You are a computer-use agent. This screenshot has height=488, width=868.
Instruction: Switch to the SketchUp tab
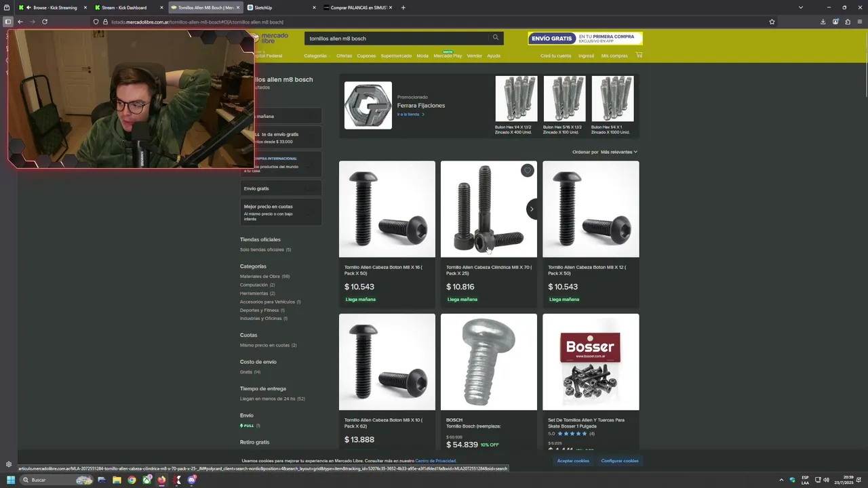pyautogui.click(x=281, y=7)
